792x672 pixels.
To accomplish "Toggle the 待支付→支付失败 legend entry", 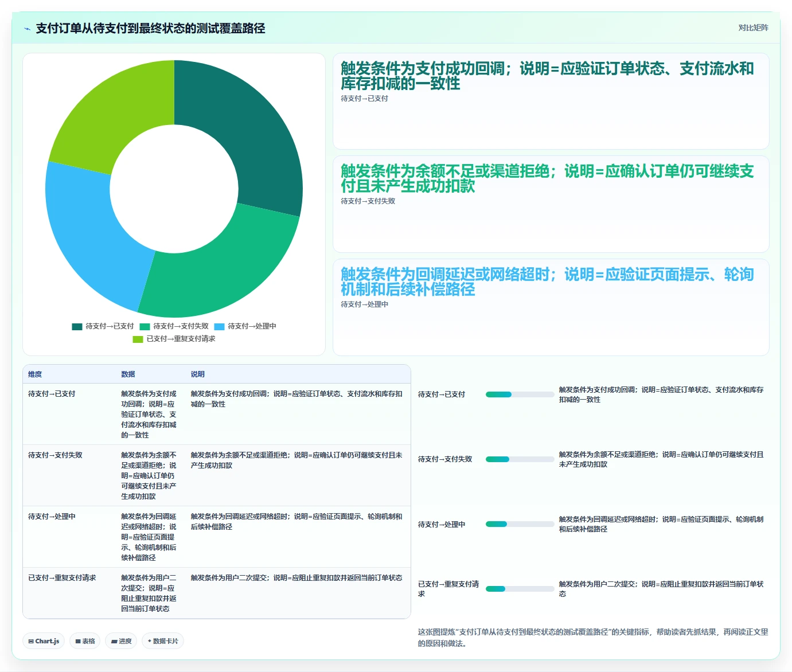I will [174, 326].
